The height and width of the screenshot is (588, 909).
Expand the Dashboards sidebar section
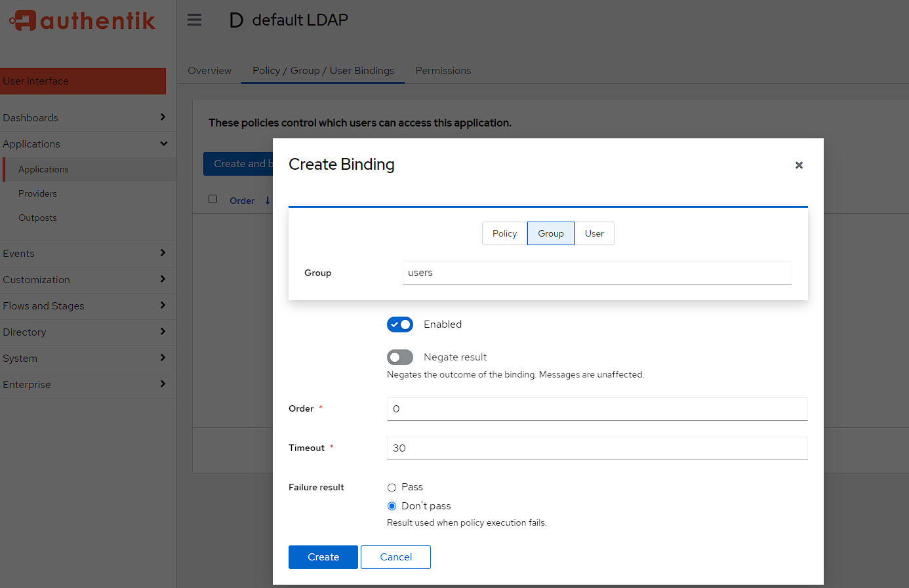pyautogui.click(x=84, y=118)
